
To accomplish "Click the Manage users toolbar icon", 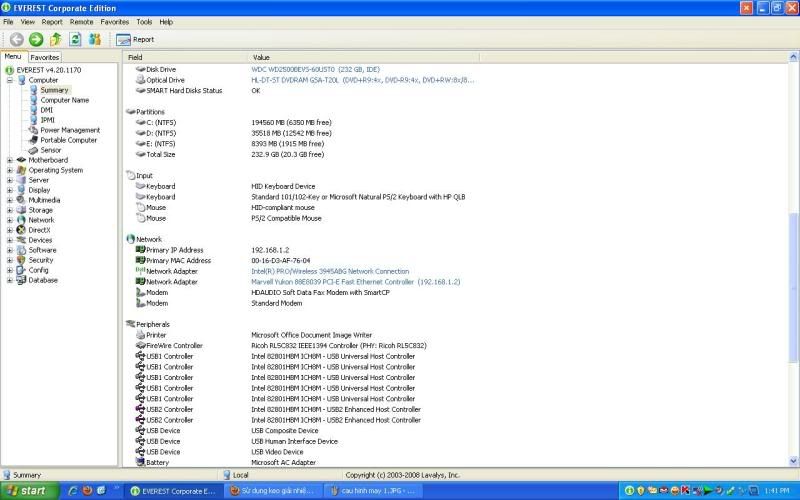I will click(x=95, y=39).
